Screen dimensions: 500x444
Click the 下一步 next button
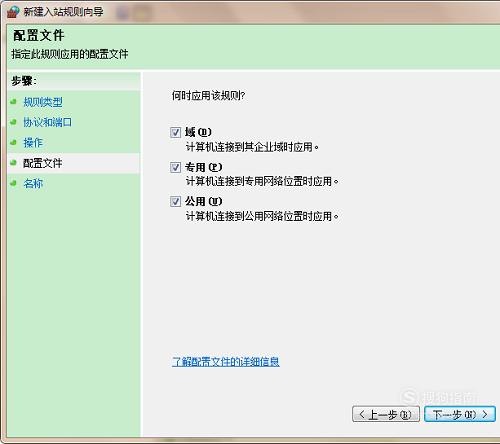click(x=460, y=414)
